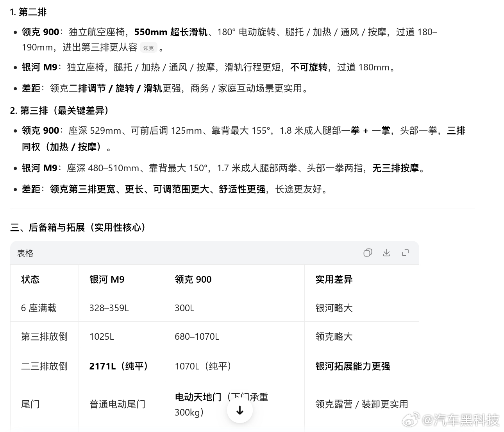
Task: Select the 银河略大 cell
Action: 334,308
